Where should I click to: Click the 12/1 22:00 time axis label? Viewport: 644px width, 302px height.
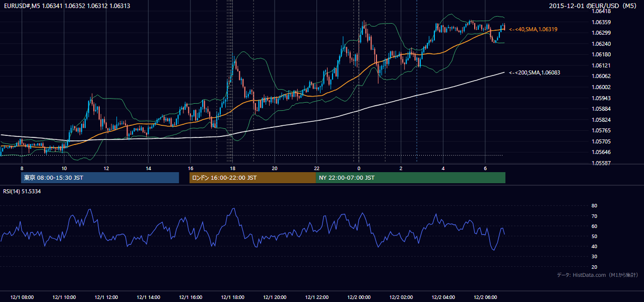[x=316, y=297]
